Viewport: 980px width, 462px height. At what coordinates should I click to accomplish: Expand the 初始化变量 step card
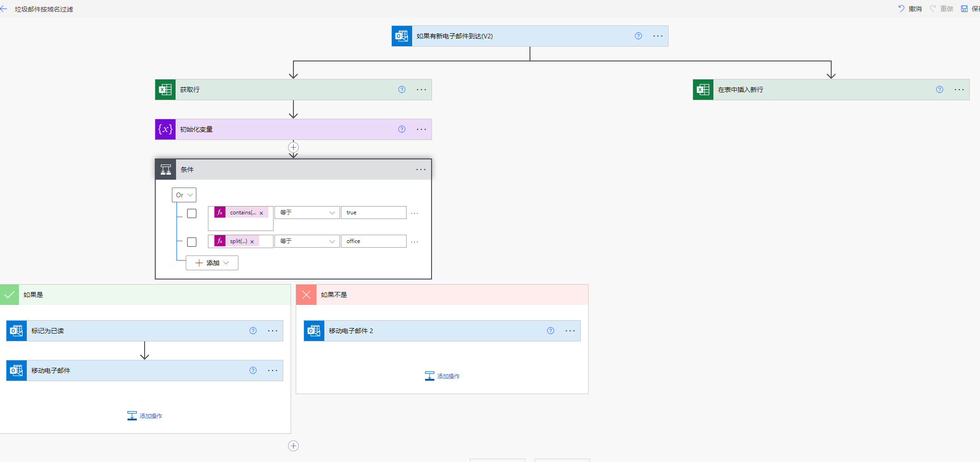293,129
